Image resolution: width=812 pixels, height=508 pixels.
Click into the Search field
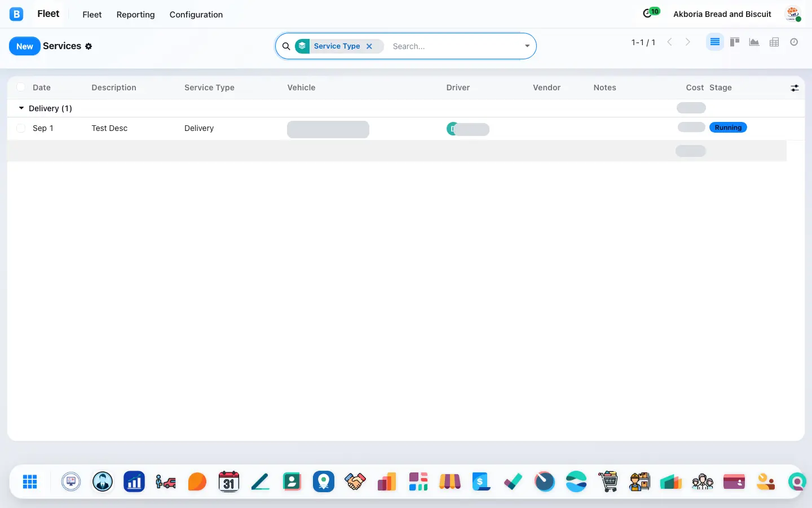[x=456, y=46]
